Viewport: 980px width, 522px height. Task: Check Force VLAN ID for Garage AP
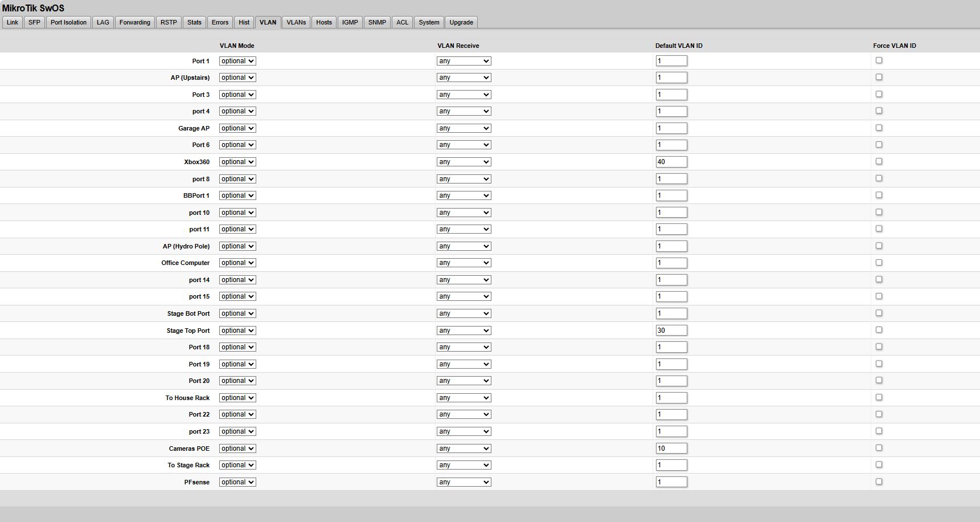click(879, 128)
